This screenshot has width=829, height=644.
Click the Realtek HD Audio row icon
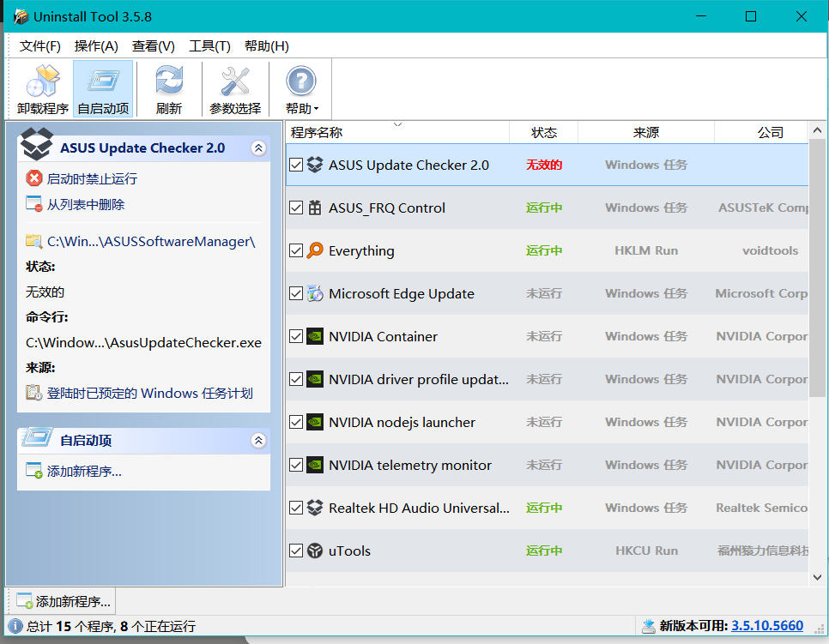(x=315, y=508)
